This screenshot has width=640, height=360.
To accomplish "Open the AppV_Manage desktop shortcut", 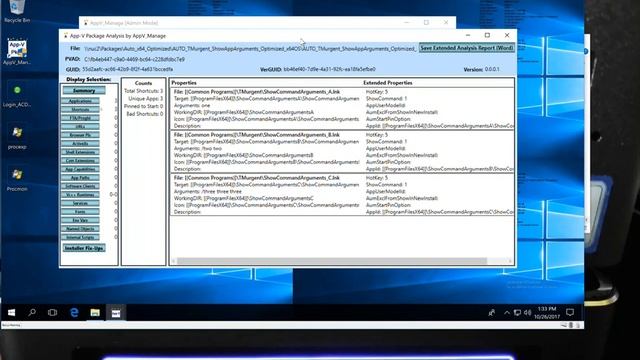I will 17,51.
